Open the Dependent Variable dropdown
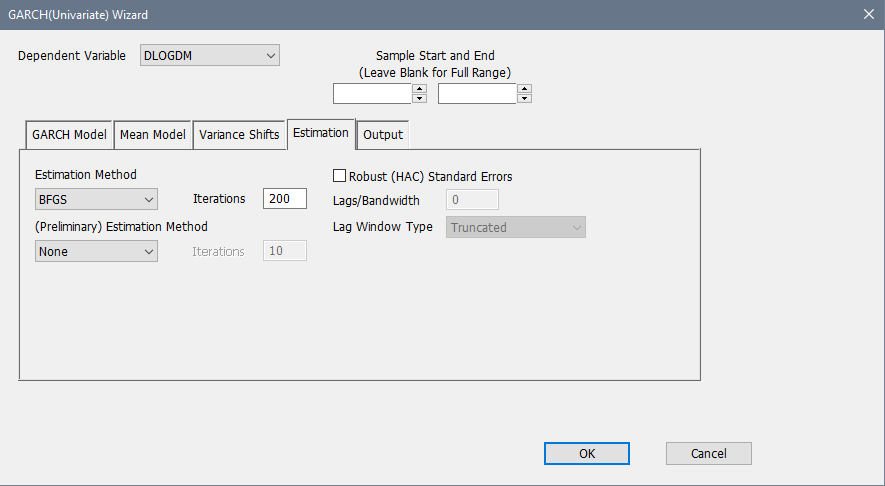The width and height of the screenshot is (885, 486). 210,56
